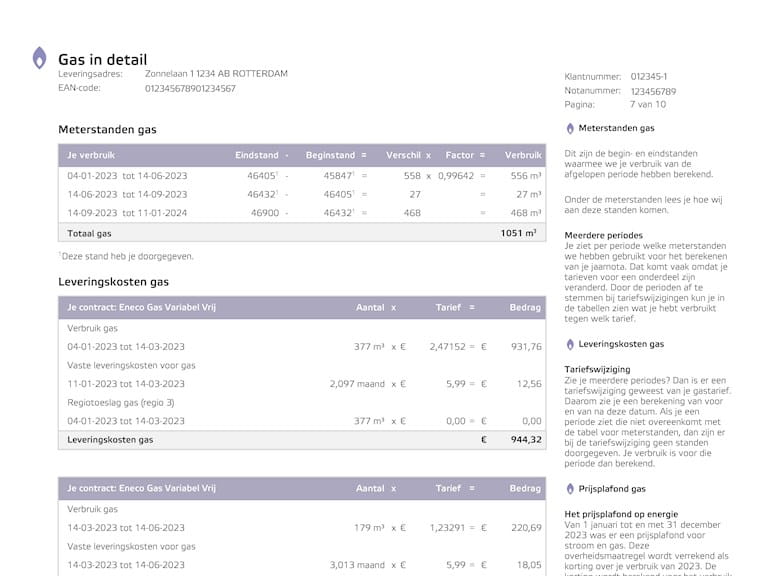This screenshot has width=768, height=576.
Task: Select the Eindstand column header
Action: (x=257, y=155)
